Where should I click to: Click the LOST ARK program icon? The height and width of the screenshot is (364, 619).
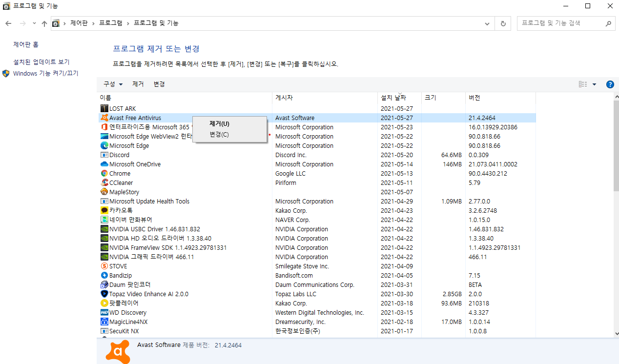click(104, 108)
